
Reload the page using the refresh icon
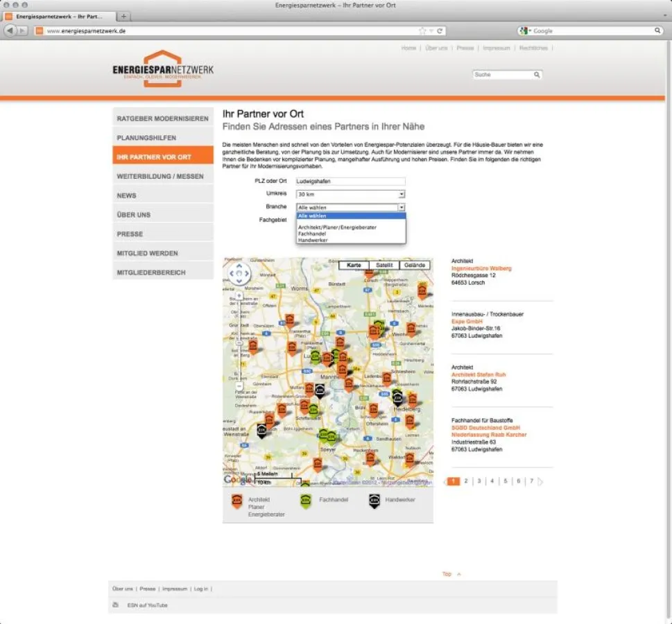[440, 31]
